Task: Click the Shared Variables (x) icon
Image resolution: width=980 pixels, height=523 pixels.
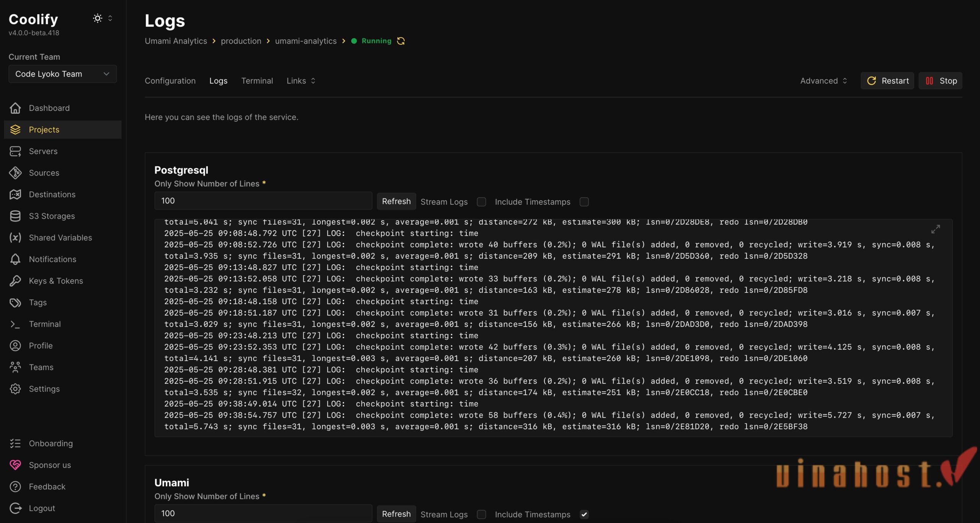Action: [x=15, y=238]
